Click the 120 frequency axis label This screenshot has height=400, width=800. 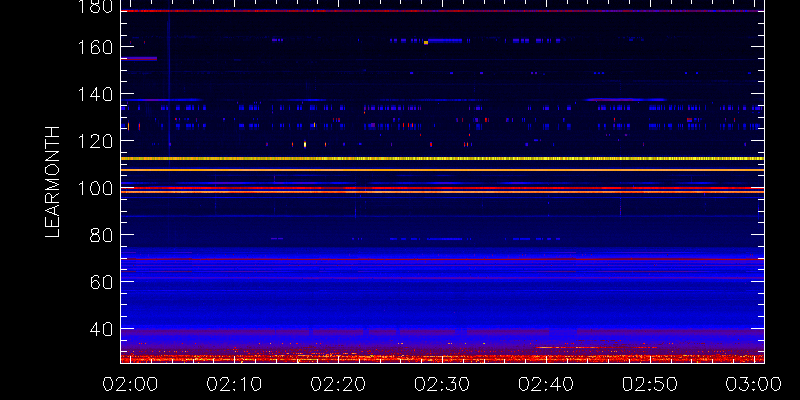point(96,141)
